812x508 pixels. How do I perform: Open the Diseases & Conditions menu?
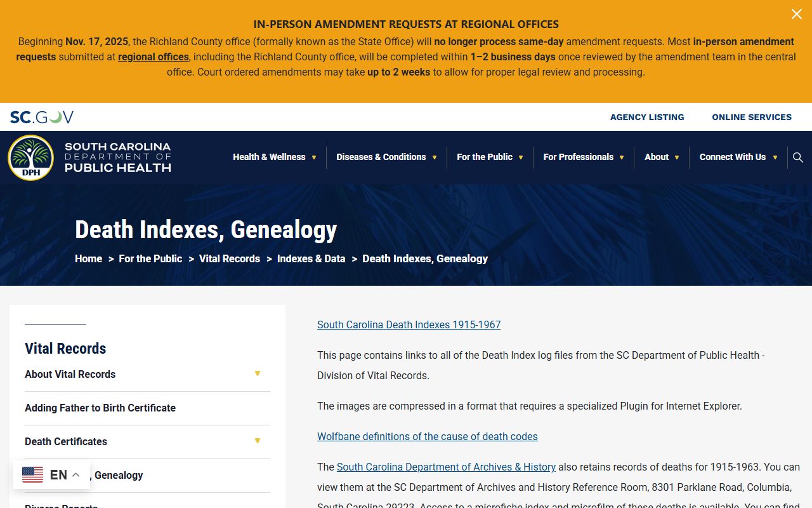[381, 157]
